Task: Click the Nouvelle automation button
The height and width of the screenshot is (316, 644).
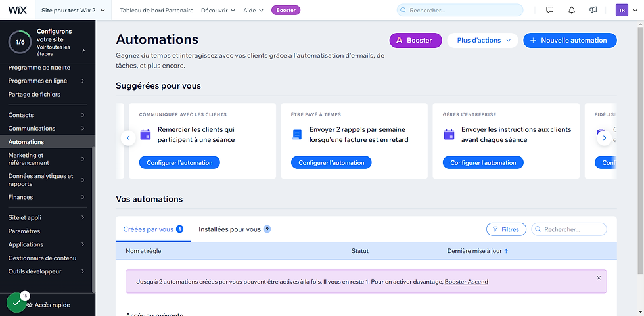Action: click(570, 40)
